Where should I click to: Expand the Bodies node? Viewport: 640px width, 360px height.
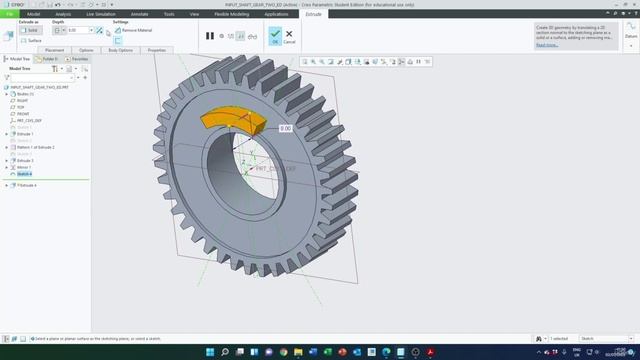(x=7, y=94)
